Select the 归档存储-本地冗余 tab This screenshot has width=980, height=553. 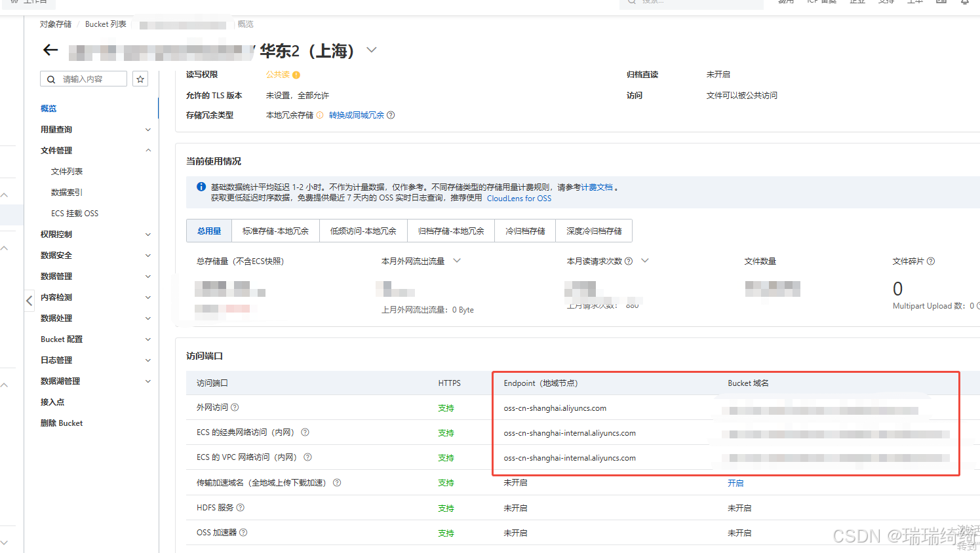tap(451, 231)
